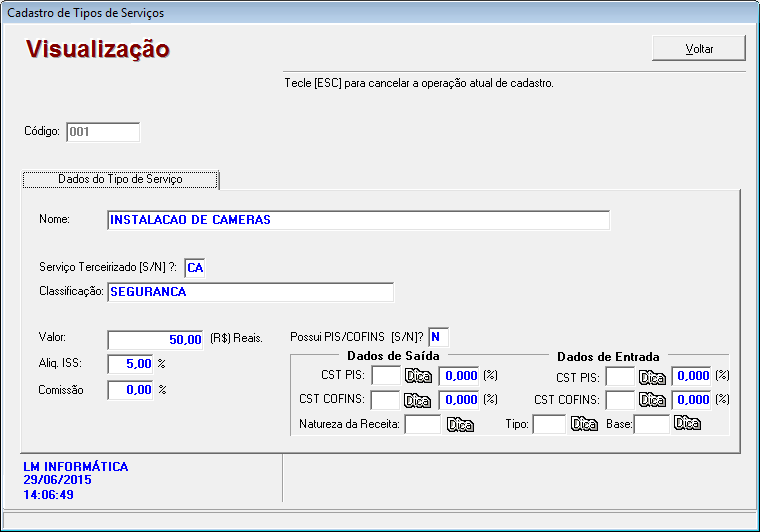Click the Dica icon for output CST PIS
760x532 pixels.
click(418, 376)
